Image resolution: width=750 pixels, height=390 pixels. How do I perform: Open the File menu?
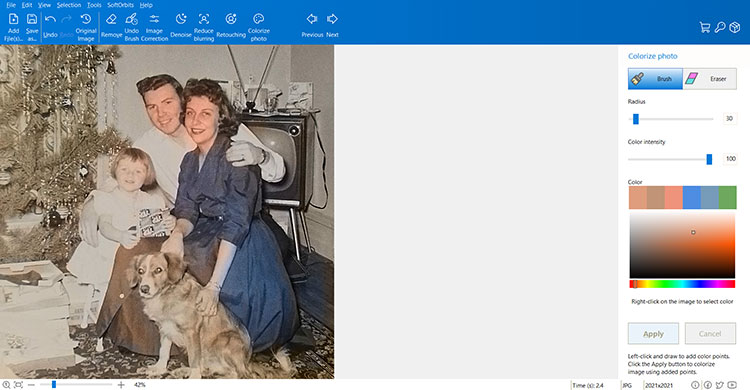pyautogui.click(x=11, y=5)
